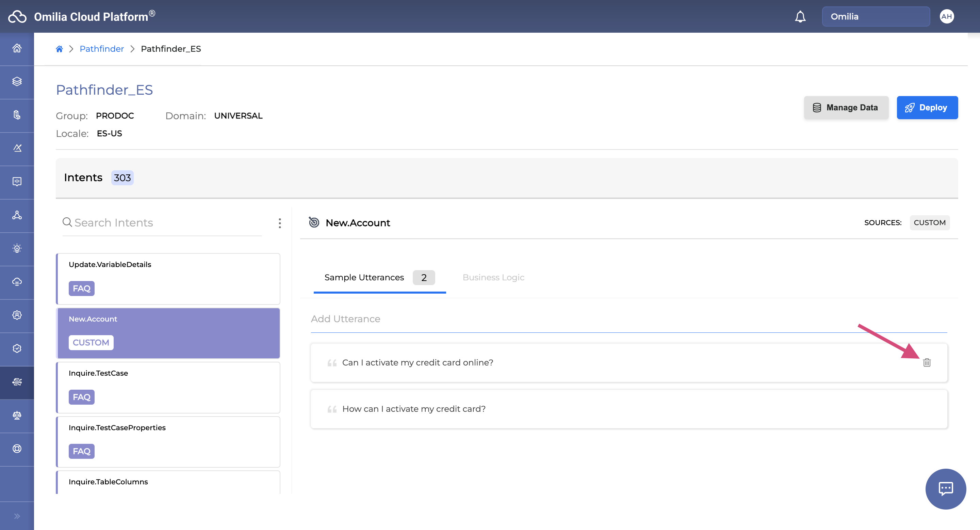Click the Manage Data button
The image size is (980, 530).
point(846,108)
